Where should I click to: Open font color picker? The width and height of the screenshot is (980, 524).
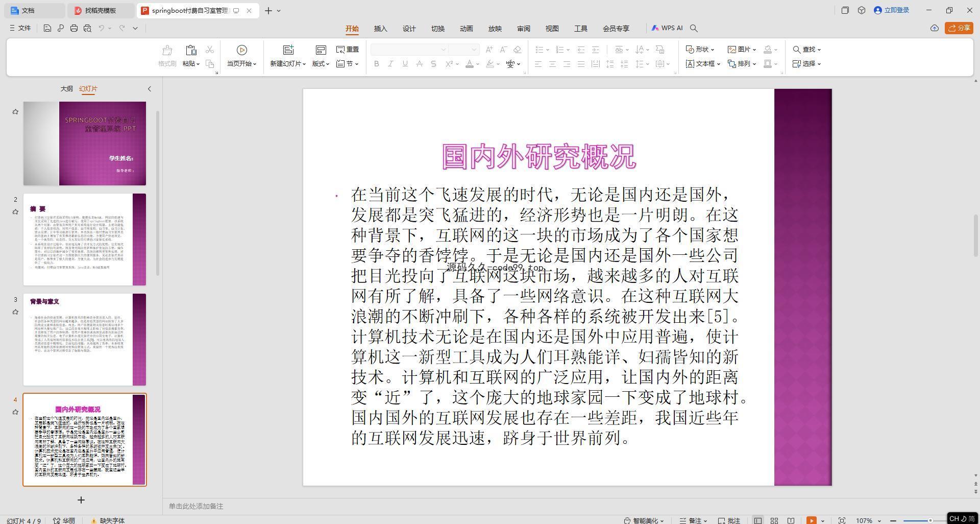coord(478,64)
